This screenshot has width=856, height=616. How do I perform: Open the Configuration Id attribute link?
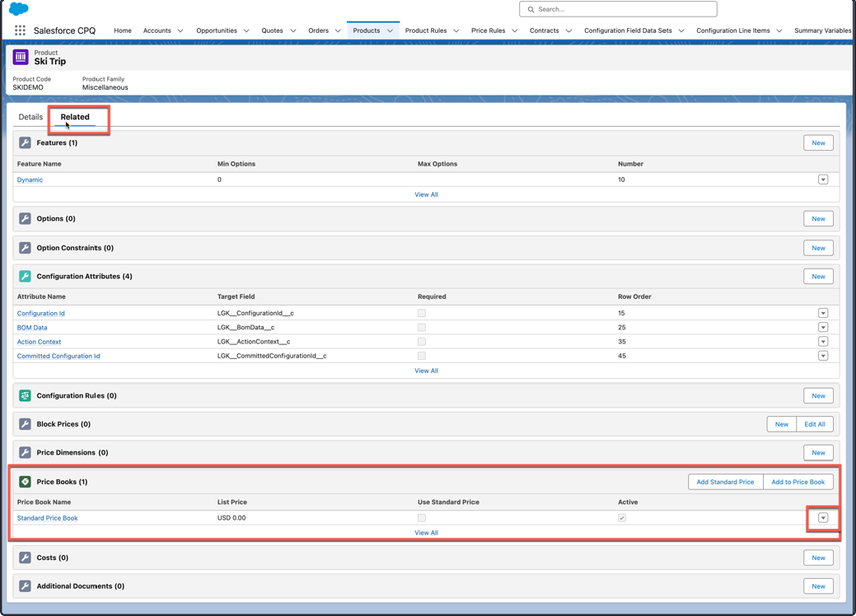pos(41,313)
